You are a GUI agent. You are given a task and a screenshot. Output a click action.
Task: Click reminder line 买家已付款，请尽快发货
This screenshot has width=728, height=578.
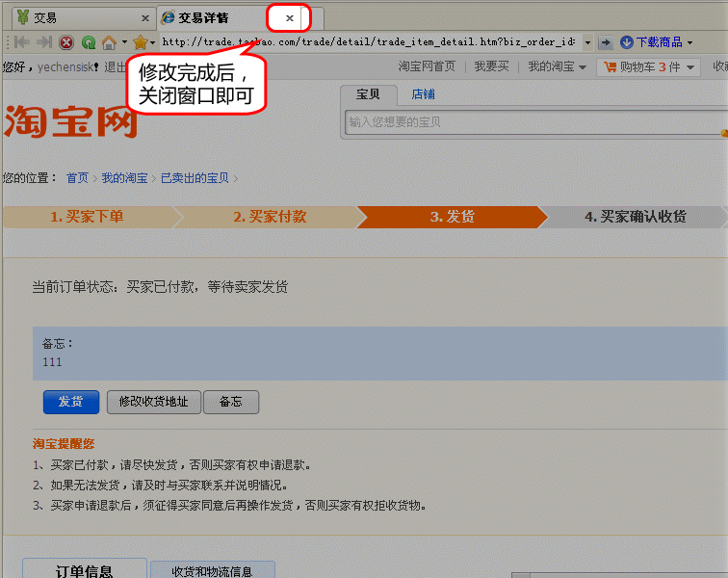tap(171, 464)
